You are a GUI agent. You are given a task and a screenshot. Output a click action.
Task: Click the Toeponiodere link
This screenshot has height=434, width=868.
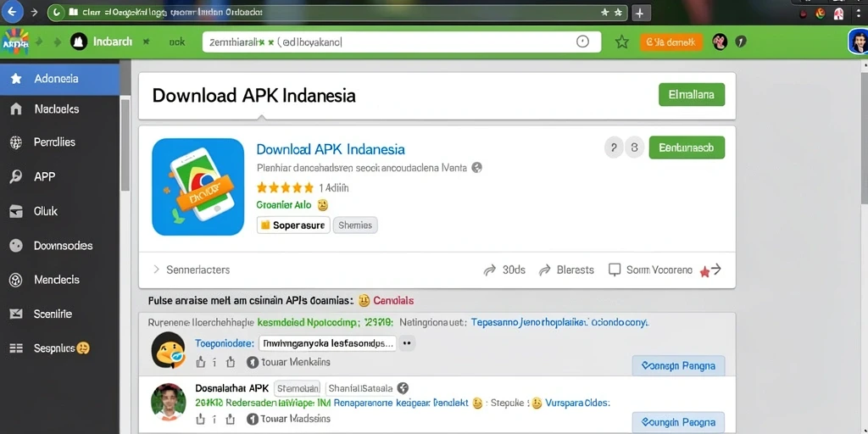pos(224,343)
